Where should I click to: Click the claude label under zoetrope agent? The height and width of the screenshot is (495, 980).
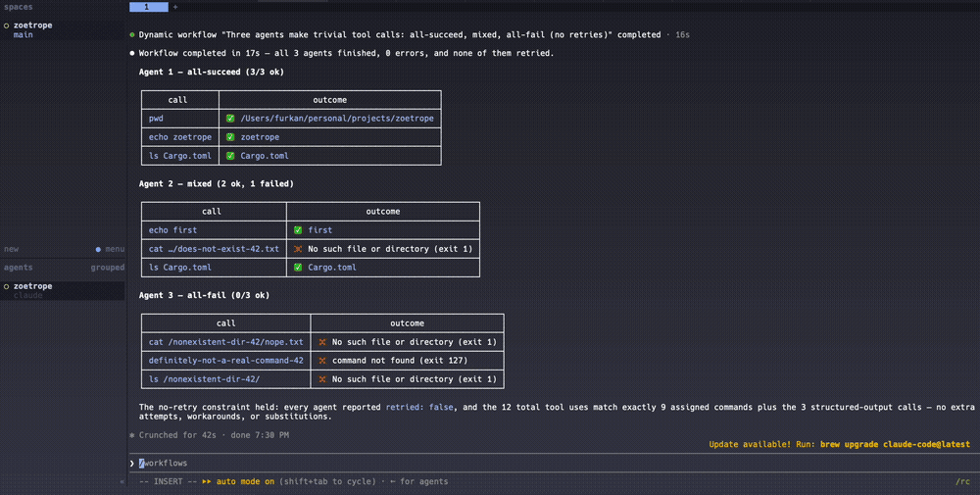pyautogui.click(x=28, y=296)
